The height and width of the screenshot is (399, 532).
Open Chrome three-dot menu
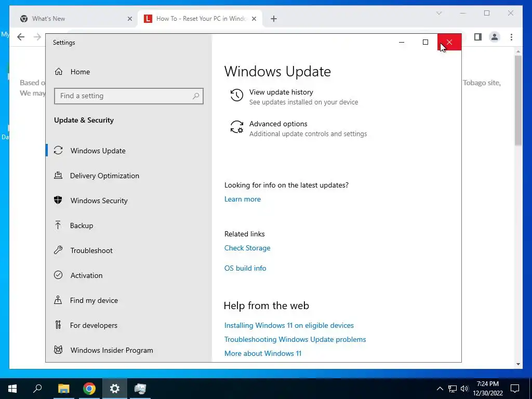point(511,37)
